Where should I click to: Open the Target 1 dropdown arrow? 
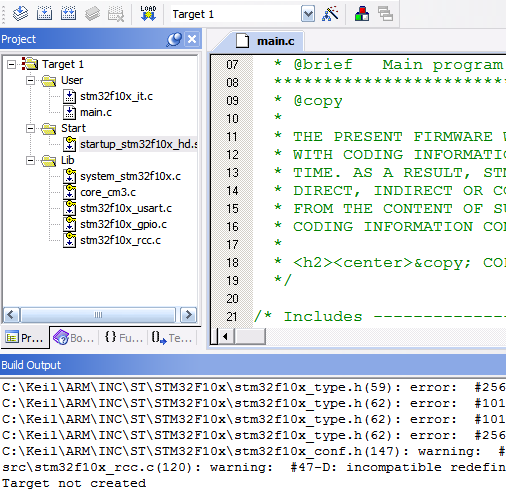308,14
